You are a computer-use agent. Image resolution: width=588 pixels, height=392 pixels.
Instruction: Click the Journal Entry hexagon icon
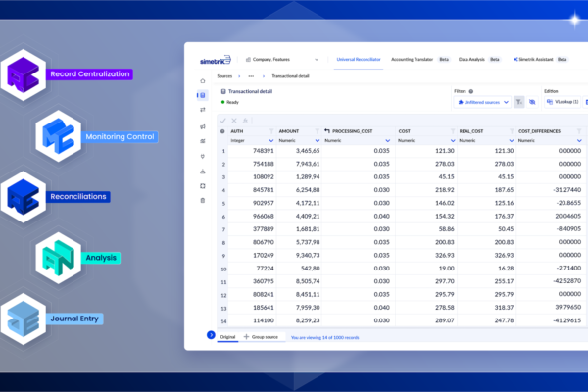[x=25, y=318]
